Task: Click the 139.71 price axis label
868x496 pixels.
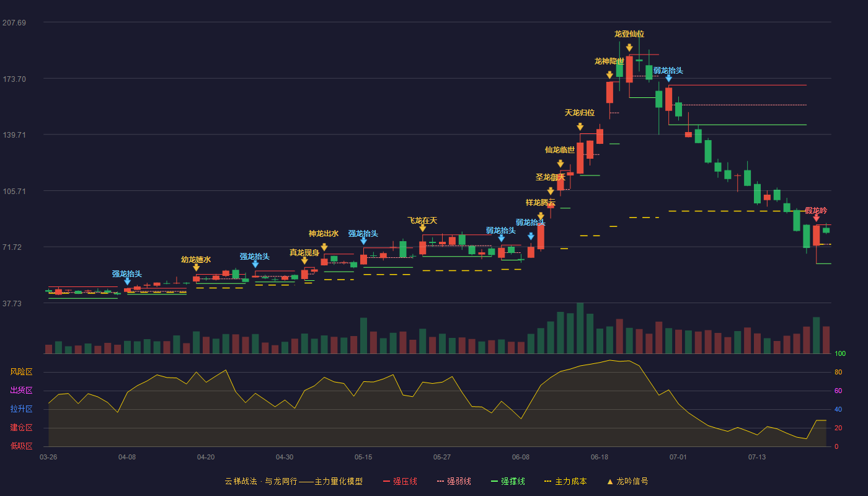Action: (x=14, y=135)
